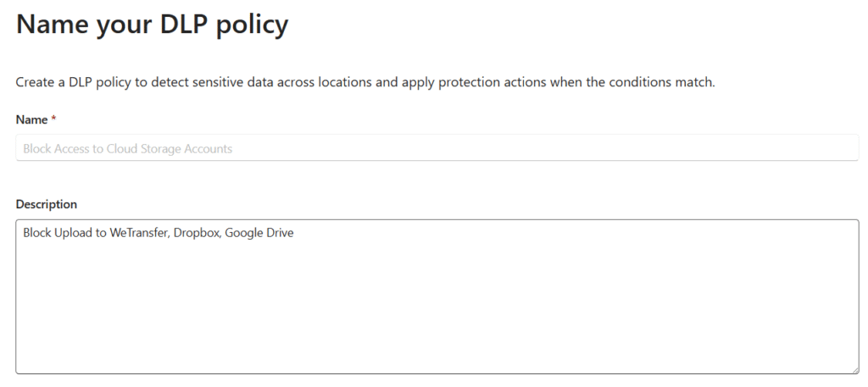Click inside the Description text area
The image size is (868, 387).
point(437,296)
